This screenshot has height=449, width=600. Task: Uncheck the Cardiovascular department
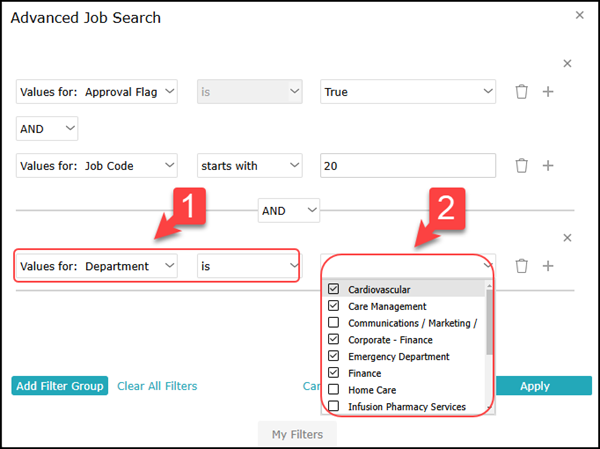333,289
